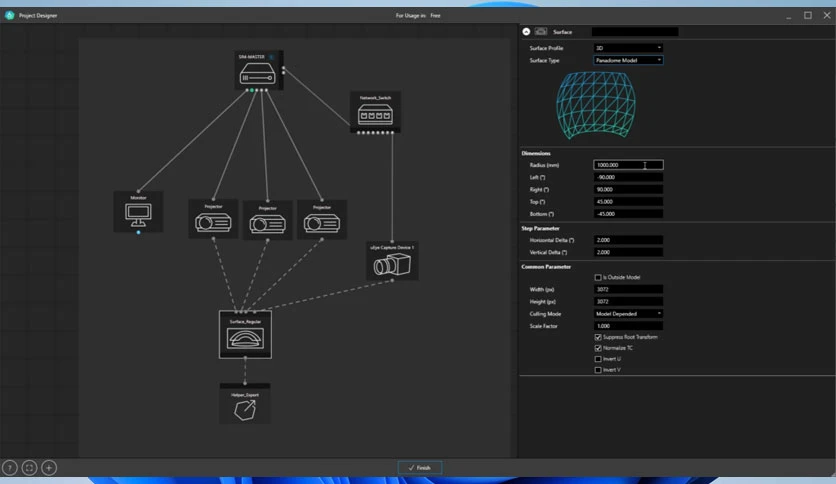836x484 pixels.
Task: Select the Surface_Regular node
Action: tap(245, 335)
